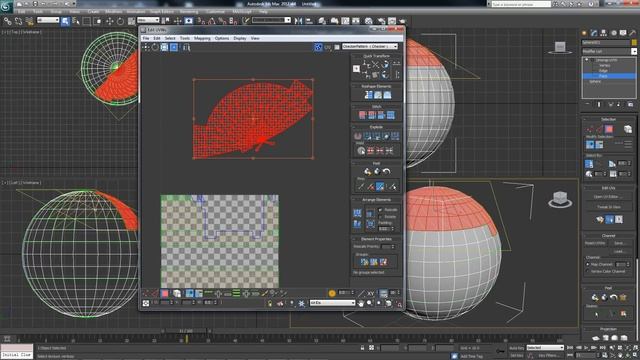640x360 pixels.
Task: Click Pan View hand icon in UV editor
Action: click(361, 303)
